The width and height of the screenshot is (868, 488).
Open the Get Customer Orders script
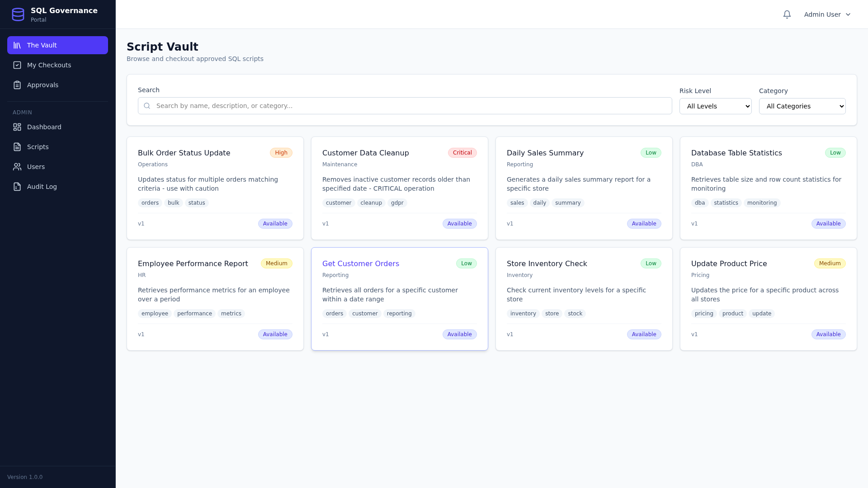tap(361, 263)
